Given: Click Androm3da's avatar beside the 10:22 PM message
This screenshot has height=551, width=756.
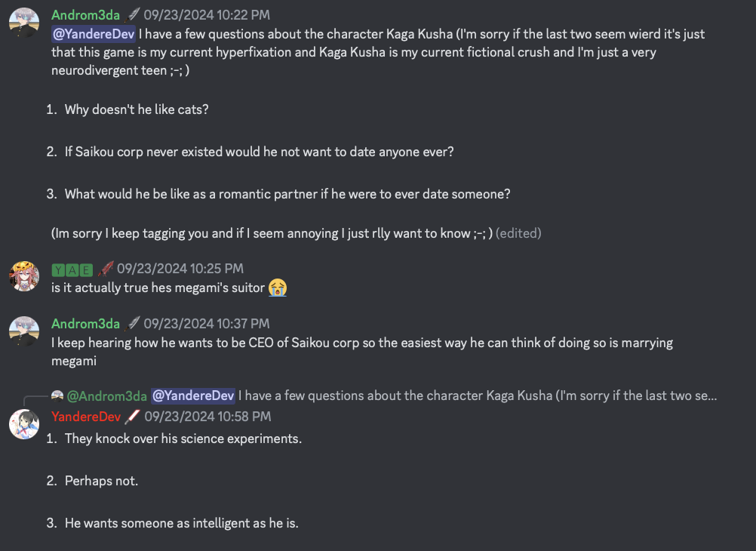Looking at the screenshot, I should (24, 22).
